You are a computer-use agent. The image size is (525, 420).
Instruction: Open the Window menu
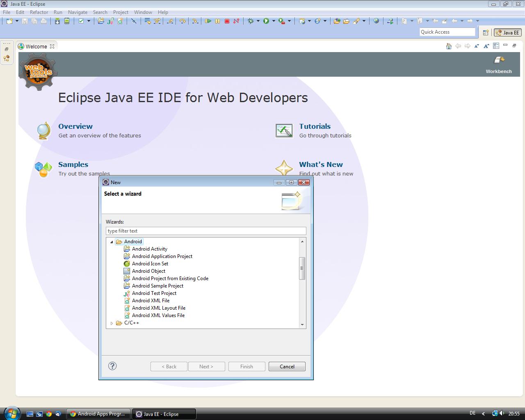(x=143, y=12)
